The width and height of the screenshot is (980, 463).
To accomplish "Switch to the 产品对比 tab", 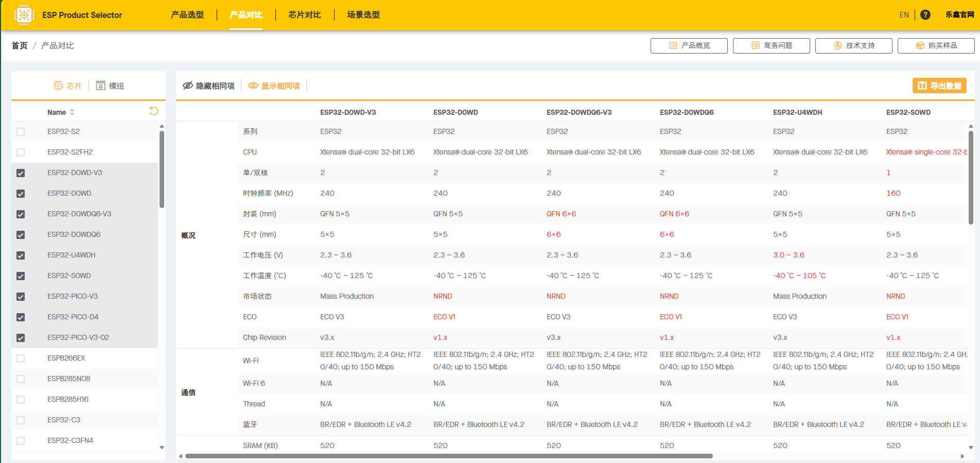I will (x=246, y=15).
